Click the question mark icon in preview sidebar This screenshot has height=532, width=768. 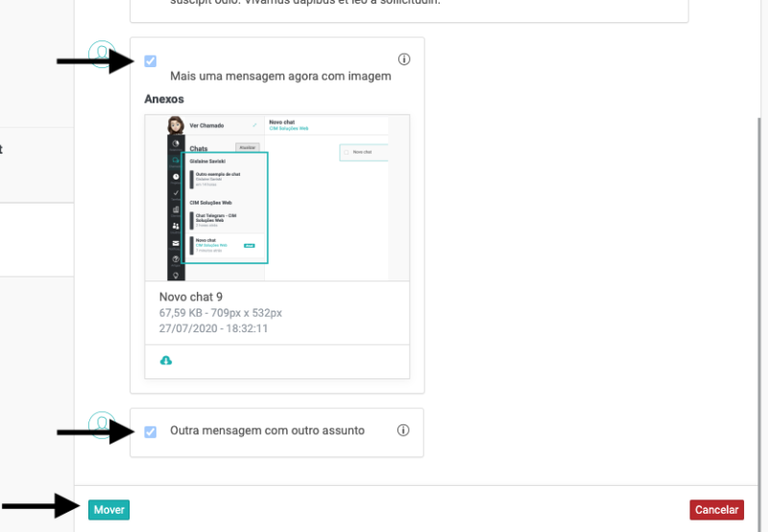(x=176, y=259)
